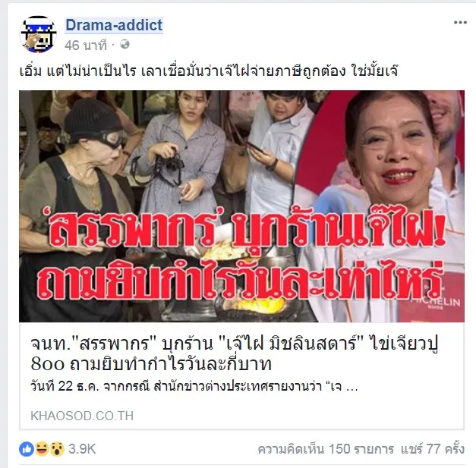Screen dimensions: 476x468
Task: Open the 46 นาที timestamp link
Action: pyautogui.click(x=86, y=46)
